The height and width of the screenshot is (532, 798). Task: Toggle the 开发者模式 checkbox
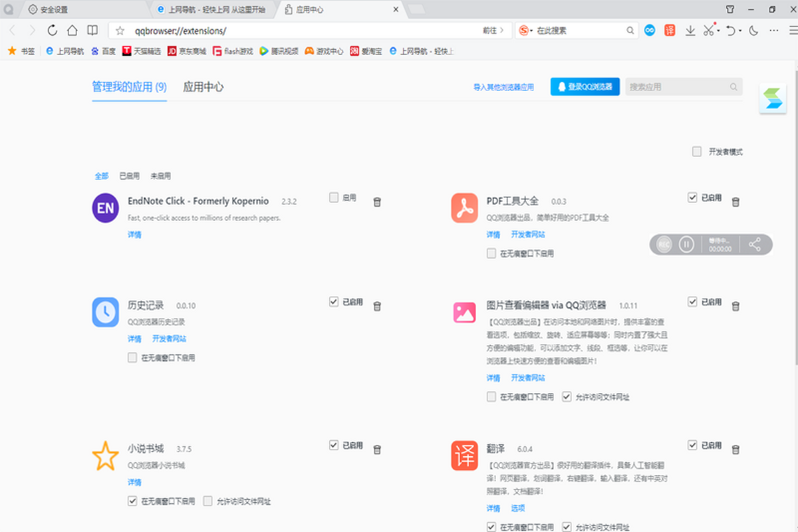pos(697,152)
